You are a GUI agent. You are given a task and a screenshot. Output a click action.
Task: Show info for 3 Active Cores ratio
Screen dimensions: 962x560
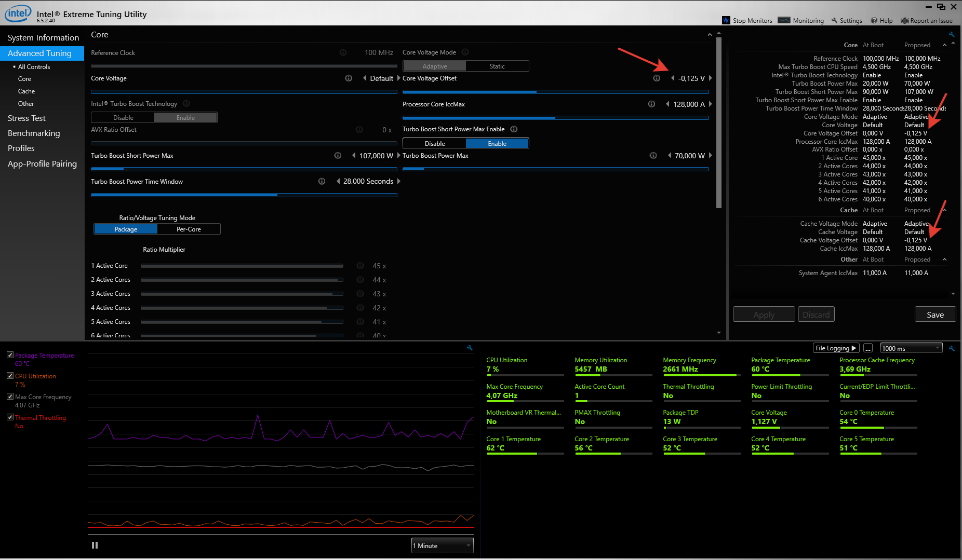coord(360,294)
